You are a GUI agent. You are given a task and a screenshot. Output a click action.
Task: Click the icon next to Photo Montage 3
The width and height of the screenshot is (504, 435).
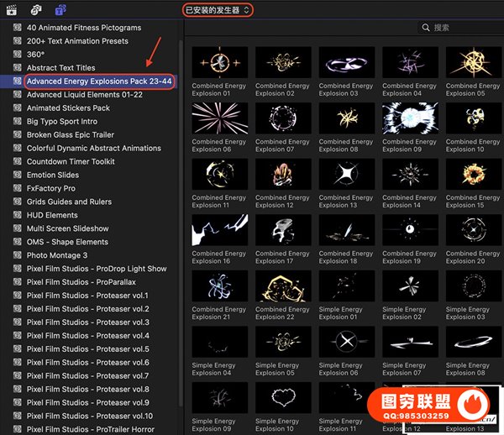[x=17, y=255]
